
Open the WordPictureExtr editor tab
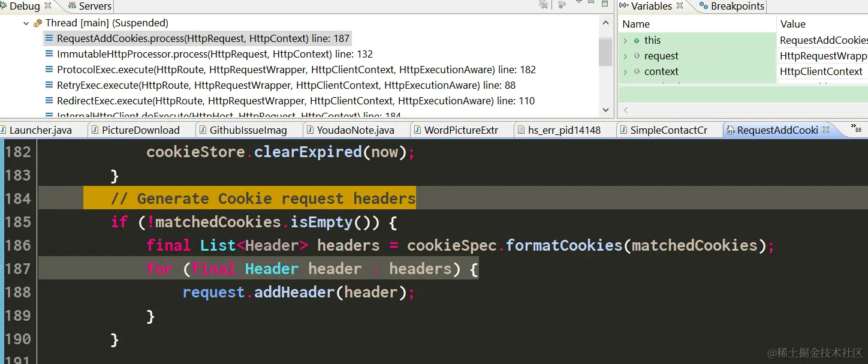click(461, 130)
